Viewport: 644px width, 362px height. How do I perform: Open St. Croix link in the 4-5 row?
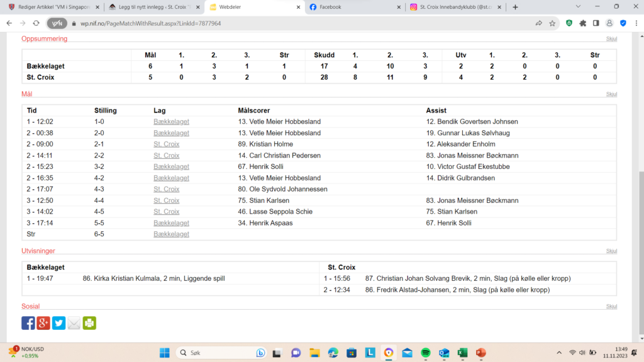(166, 211)
